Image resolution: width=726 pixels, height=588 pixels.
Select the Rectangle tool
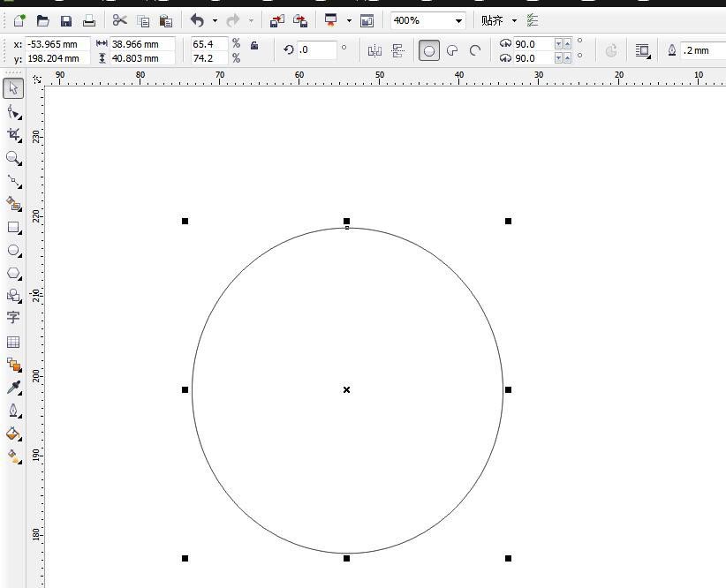14,227
